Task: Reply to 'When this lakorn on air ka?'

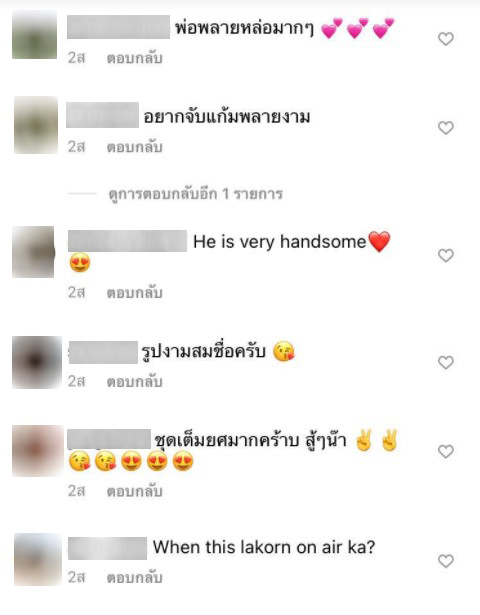Action: [135, 578]
